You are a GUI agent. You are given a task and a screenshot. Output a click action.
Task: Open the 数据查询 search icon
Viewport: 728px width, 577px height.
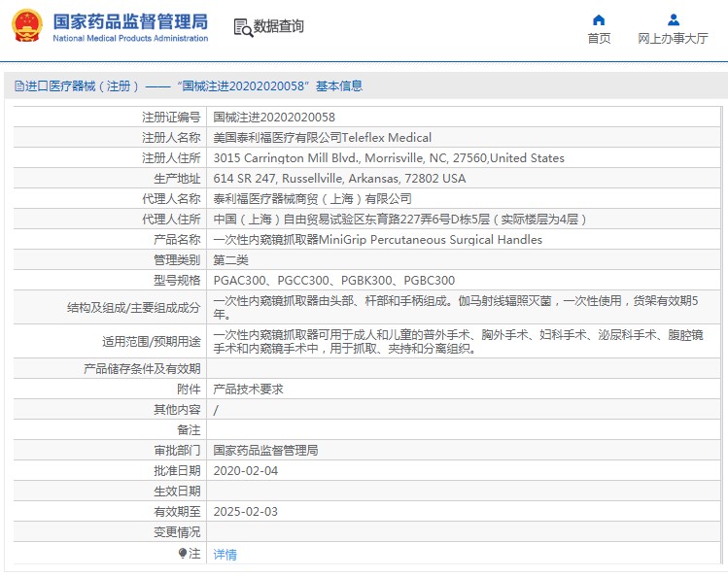(x=243, y=28)
